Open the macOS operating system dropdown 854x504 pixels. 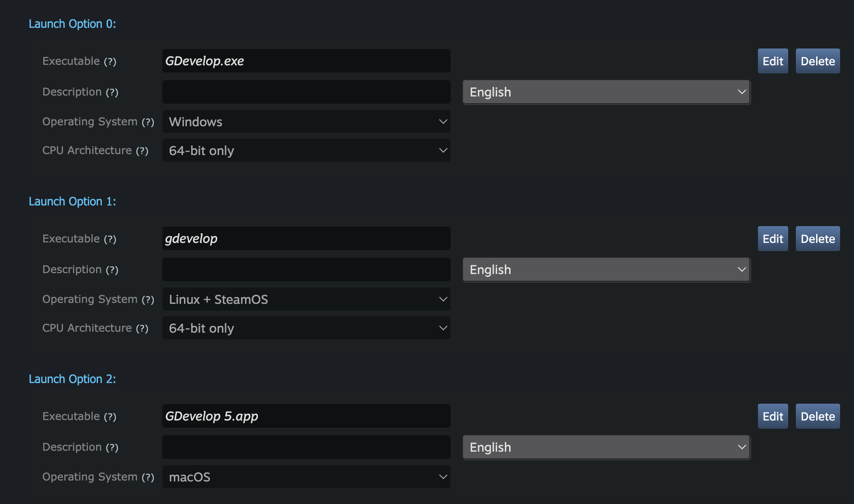click(306, 477)
